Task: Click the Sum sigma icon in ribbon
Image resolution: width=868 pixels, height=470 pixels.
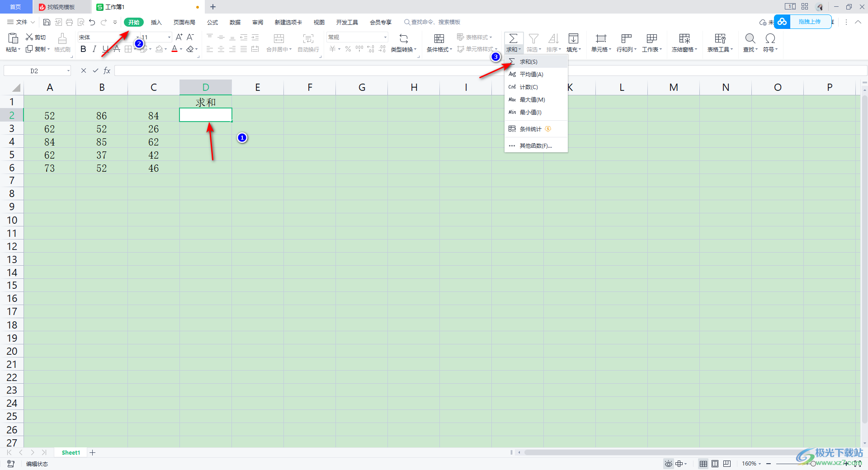Action: click(x=514, y=38)
